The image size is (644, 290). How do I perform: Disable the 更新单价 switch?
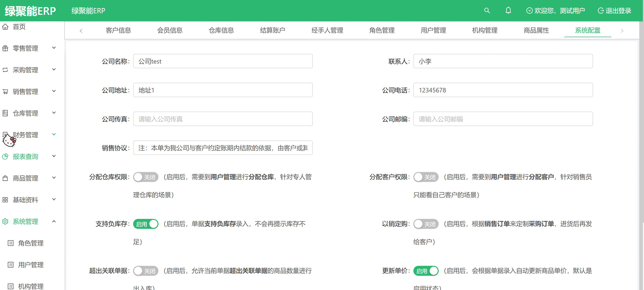click(x=426, y=271)
